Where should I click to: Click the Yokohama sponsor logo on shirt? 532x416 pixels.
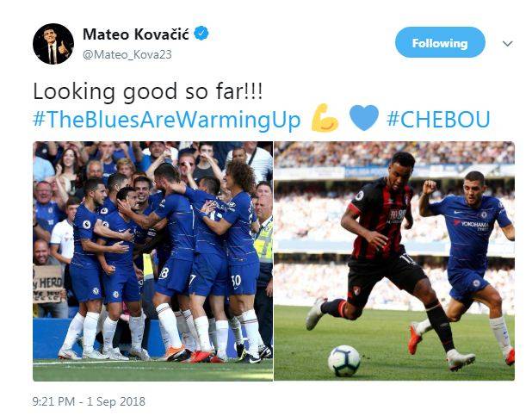[x=472, y=225]
